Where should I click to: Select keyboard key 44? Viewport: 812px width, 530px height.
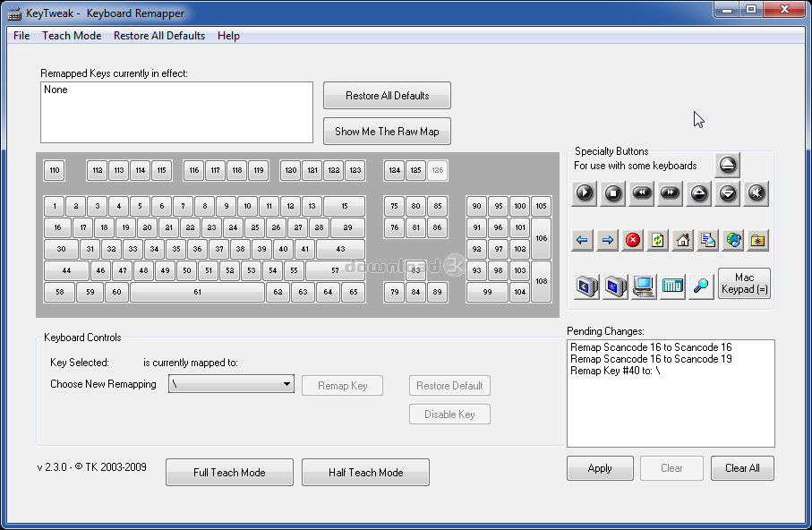[x=66, y=270]
